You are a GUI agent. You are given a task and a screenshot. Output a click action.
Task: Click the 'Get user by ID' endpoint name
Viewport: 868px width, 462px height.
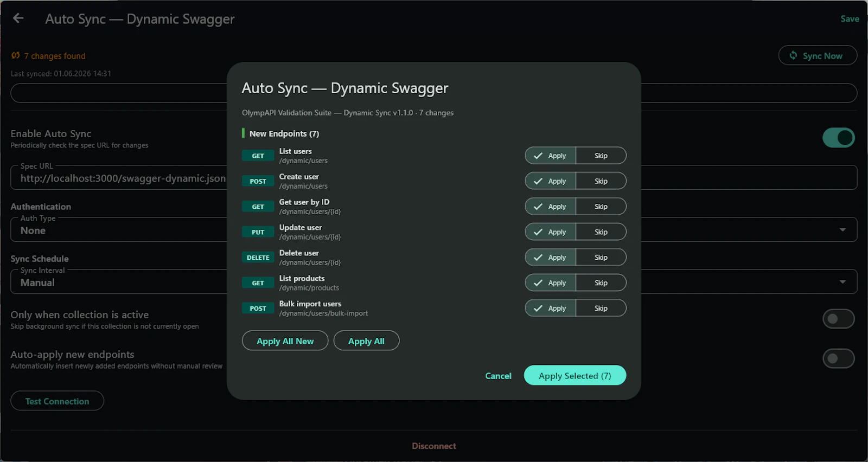(304, 202)
